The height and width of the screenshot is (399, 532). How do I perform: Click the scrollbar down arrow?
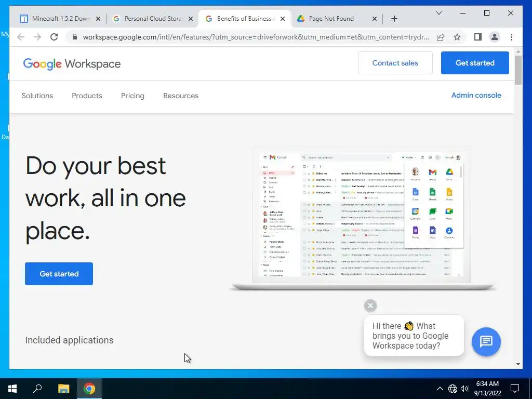(518, 364)
